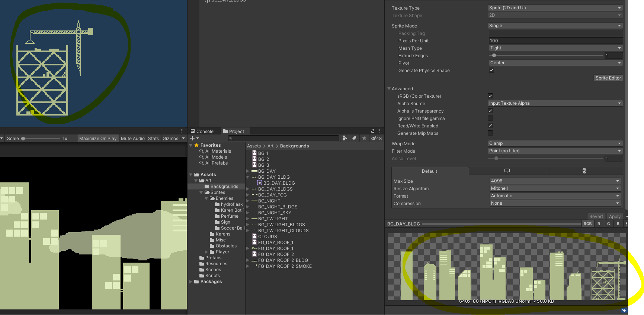Open the Pivot dropdown
Screen dimensions: 644x315
(556, 63)
